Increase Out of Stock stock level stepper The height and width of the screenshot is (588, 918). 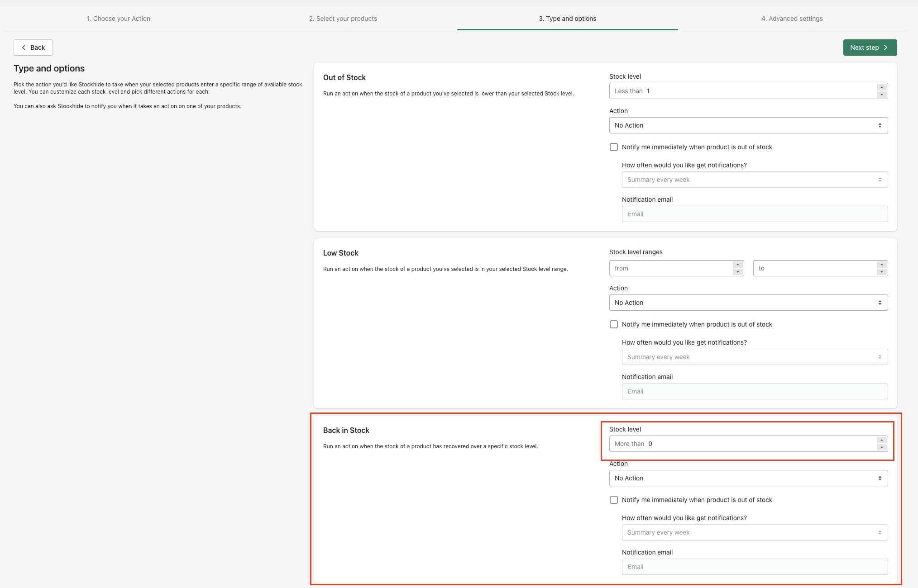(881, 87)
